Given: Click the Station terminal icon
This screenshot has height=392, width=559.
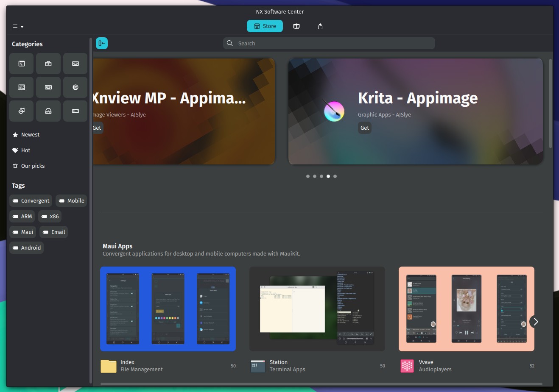Looking at the screenshot, I should 258,366.
